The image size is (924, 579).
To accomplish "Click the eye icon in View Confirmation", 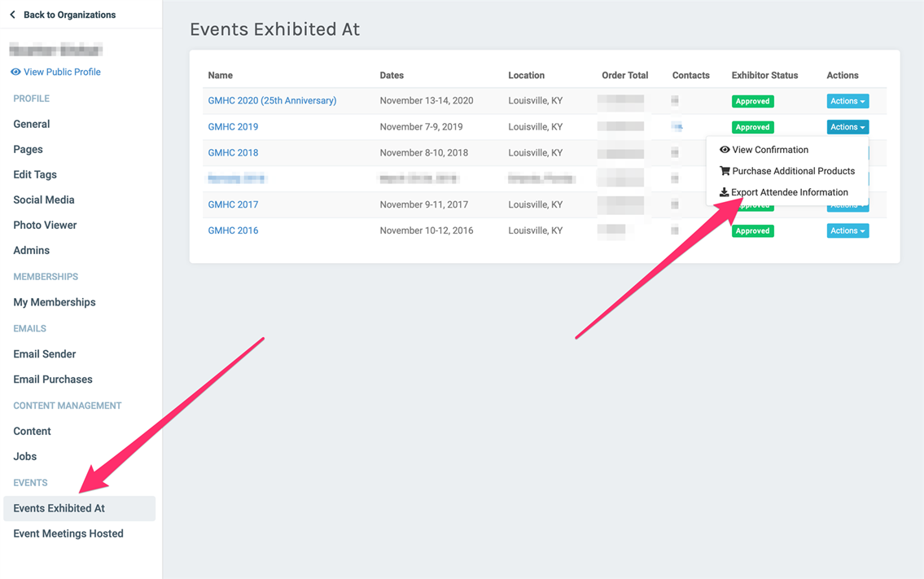I will pyautogui.click(x=724, y=150).
